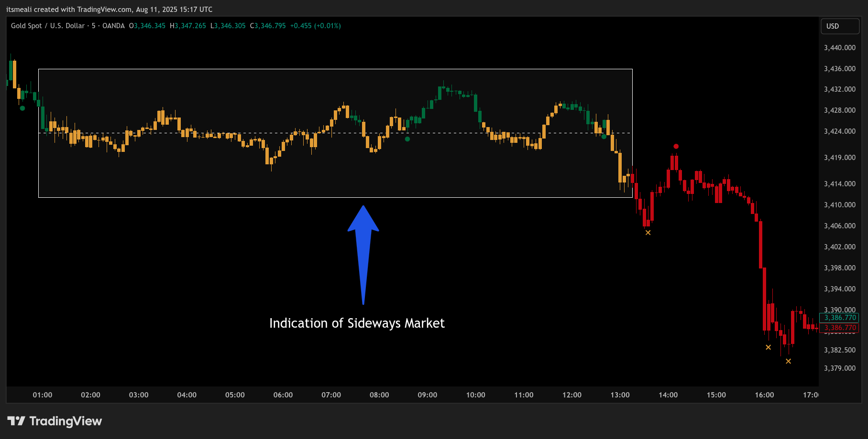
Task: Click the 08:00 time axis label
Action: pos(379,395)
